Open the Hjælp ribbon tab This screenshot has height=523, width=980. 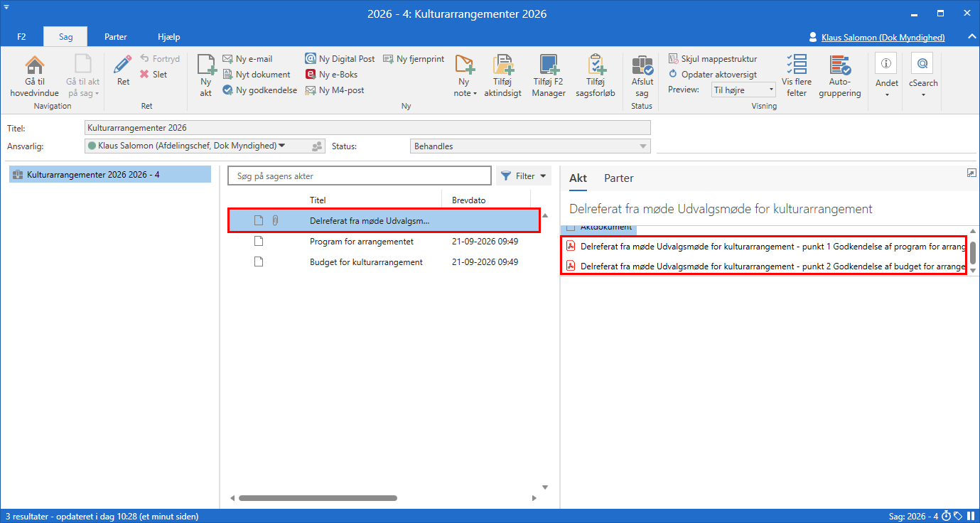pos(169,37)
